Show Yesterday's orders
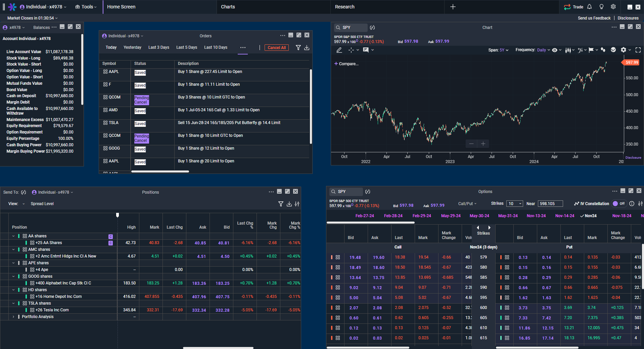This screenshot has width=644, height=349. pos(132,47)
